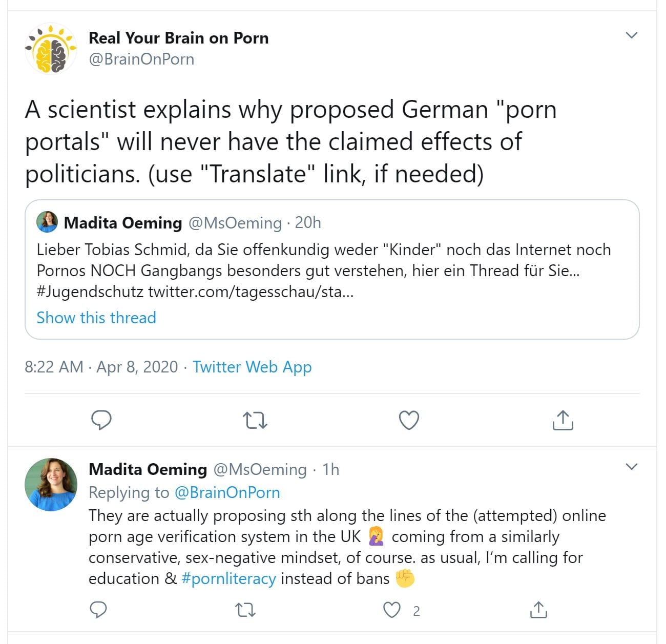Click the small avatar in the quoted tweet
Screen dimensions: 666x644
(47, 222)
